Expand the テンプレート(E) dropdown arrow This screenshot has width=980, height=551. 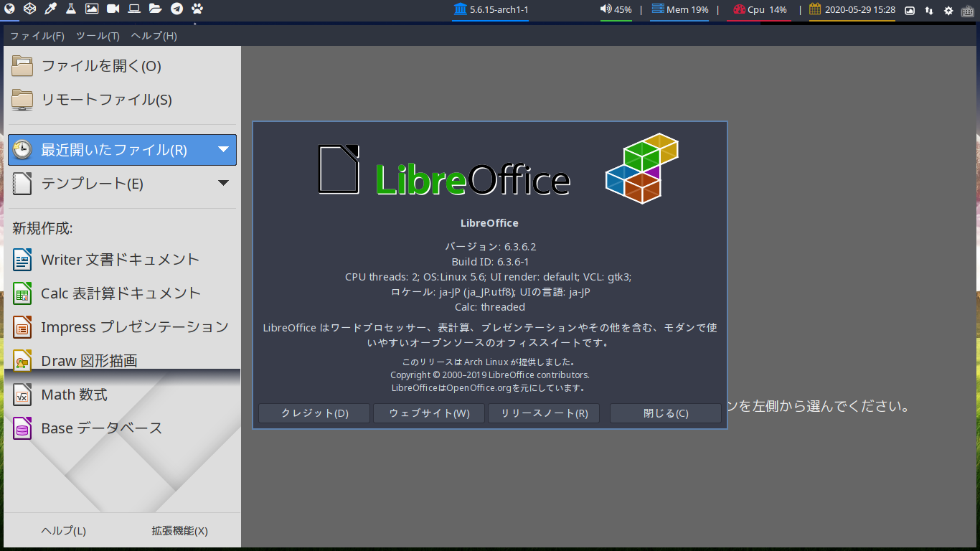[223, 183]
